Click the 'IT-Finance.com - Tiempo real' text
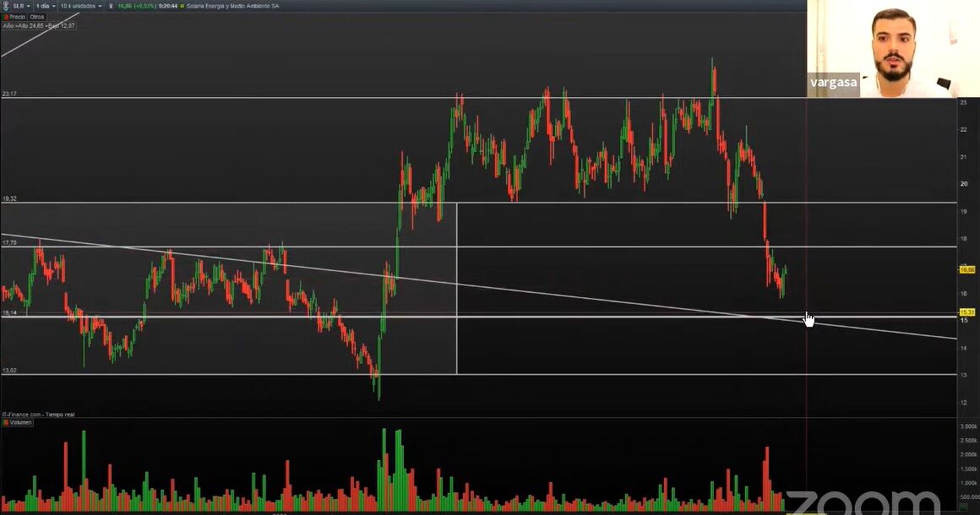The image size is (980, 515). pyautogui.click(x=38, y=415)
